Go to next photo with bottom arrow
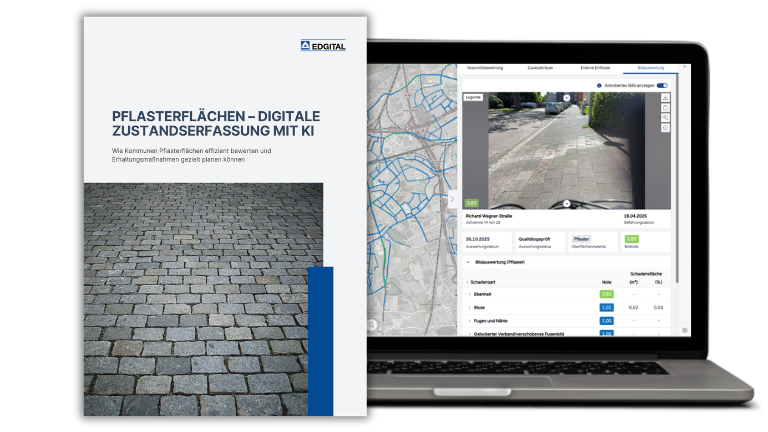The width and height of the screenshot is (768, 432). (567, 203)
